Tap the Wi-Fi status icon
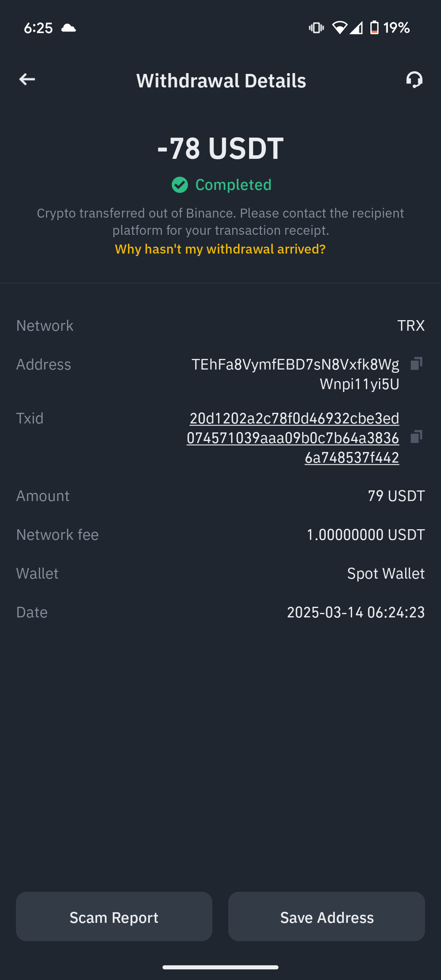The image size is (441, 980). (339, 28)
